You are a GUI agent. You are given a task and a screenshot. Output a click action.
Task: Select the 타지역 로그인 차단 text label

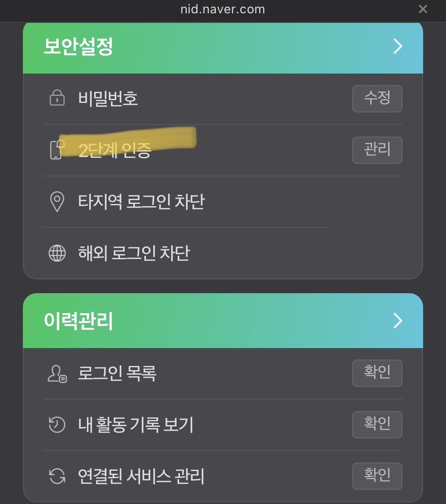click(x=141, y=202)
